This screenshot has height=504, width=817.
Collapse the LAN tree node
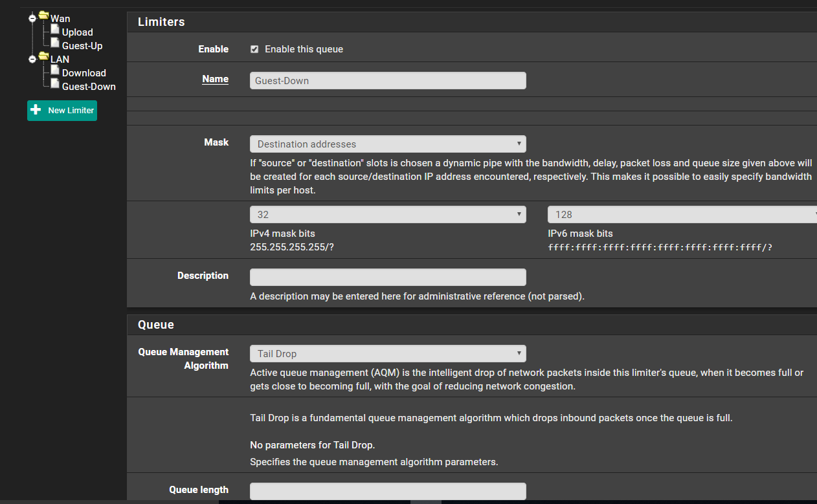32,60
